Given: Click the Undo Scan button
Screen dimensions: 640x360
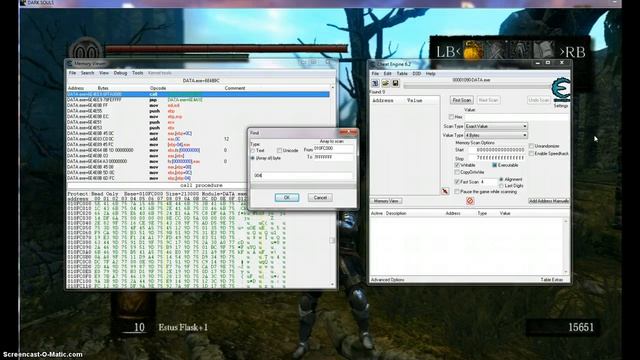Looking at the screenshot, I should point(539,100).
